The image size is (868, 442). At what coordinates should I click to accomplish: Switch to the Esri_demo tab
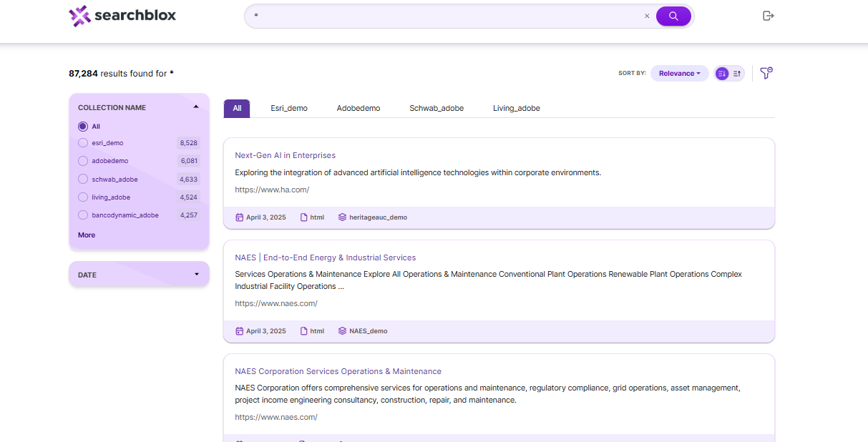pos(289,108)
